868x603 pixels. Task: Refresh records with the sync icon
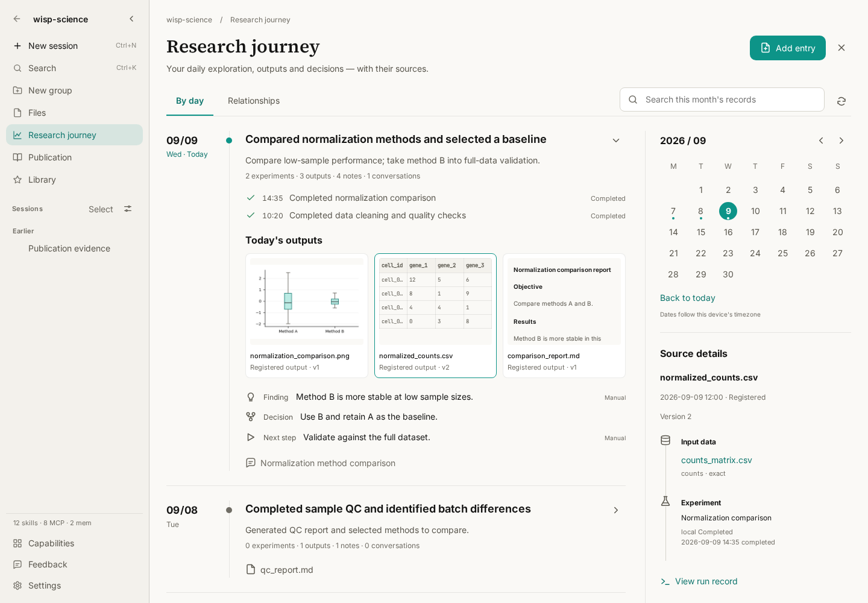click(841, 101)
